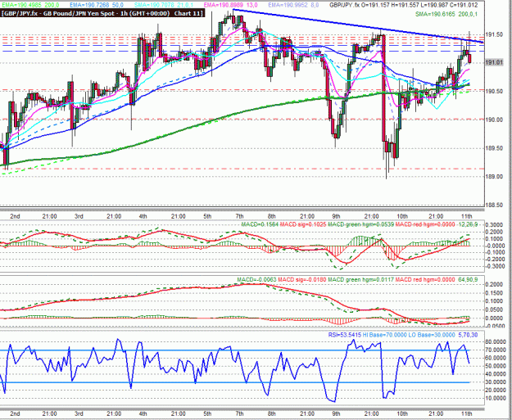Click the MACD green hgm=0.0539 label
512x420 pixels.
[360, 224]
